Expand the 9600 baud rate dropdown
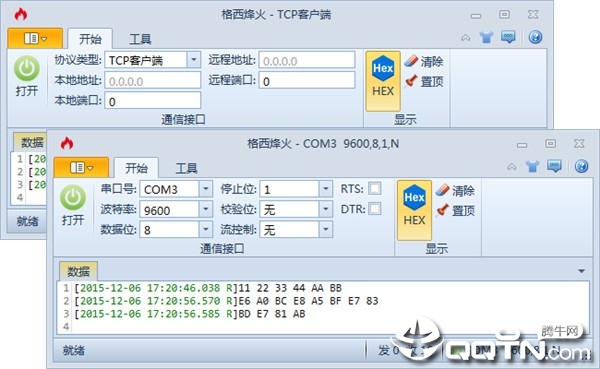 coord(205,209)
